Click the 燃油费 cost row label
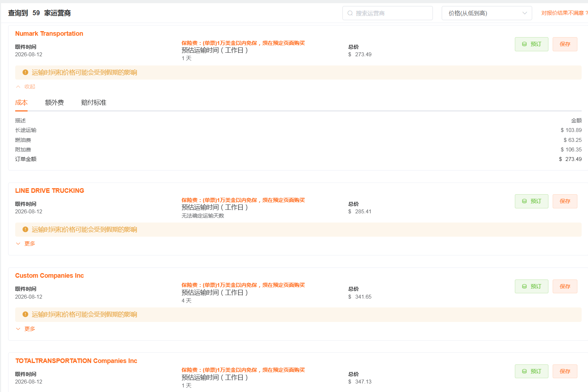This screenshot has width=588, height=392. pos(23,140)
